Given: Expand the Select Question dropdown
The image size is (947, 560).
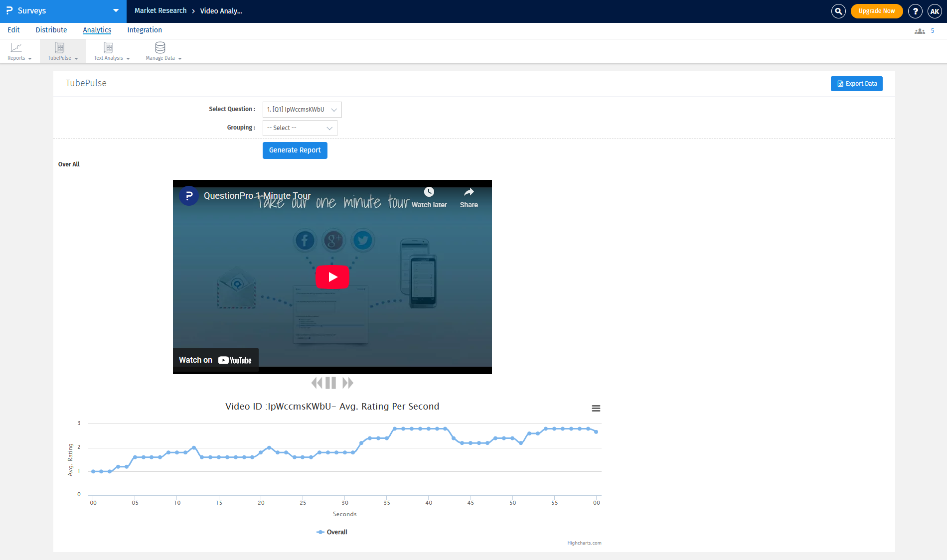Looking at the screenshot, I should pyautogui.click(x=302, y=110).
